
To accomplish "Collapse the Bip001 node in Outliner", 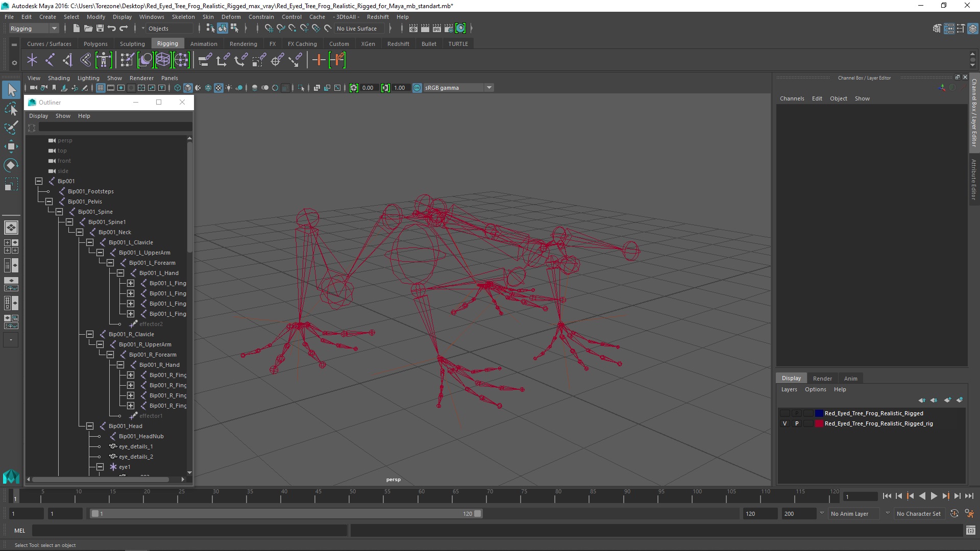I will point(39,181).
